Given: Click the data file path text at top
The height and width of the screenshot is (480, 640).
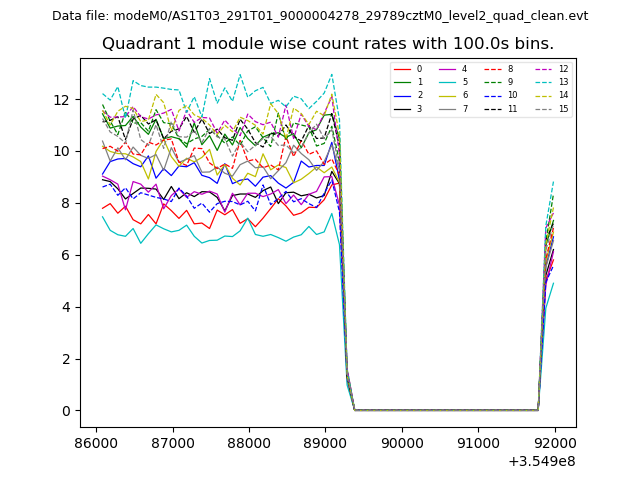Looking at the screenshot, I should [x=320, y=16].
